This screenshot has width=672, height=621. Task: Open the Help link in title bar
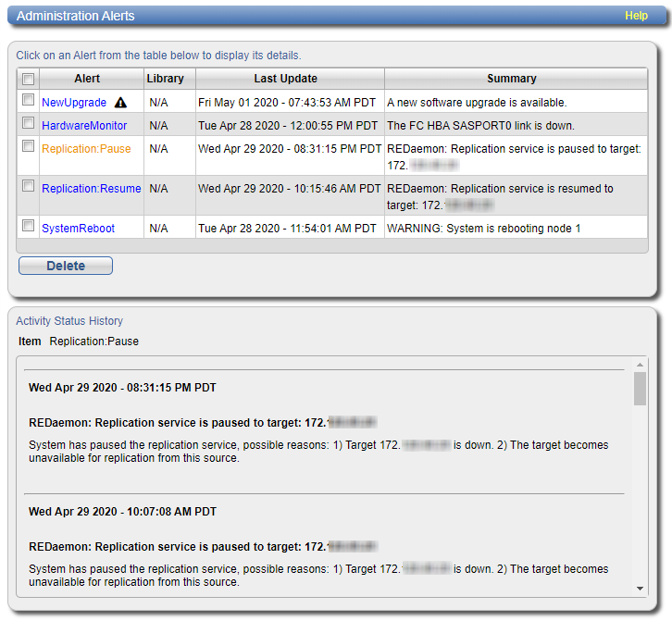[x=636, y=16]
